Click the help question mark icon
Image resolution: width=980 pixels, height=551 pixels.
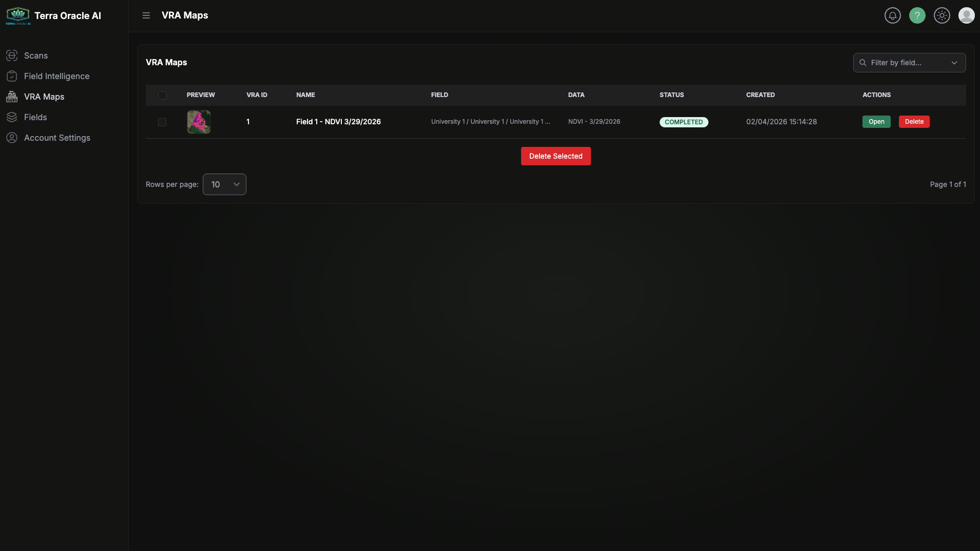917,15
